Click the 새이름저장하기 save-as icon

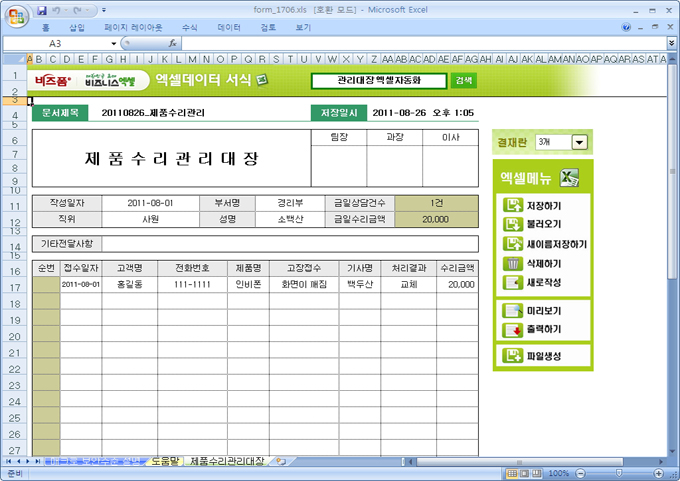click(513, 243)
